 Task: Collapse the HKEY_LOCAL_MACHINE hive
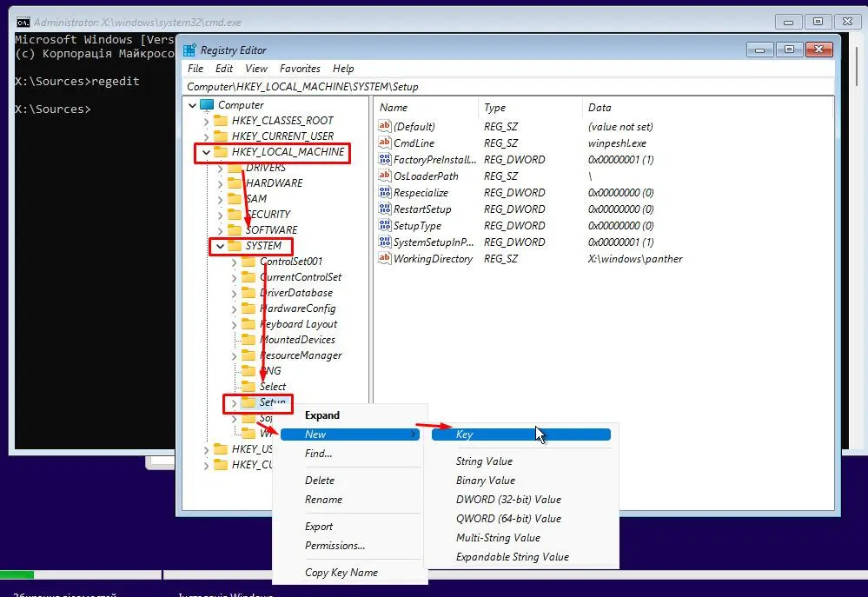pyautogui.click(x=206, y=152)
